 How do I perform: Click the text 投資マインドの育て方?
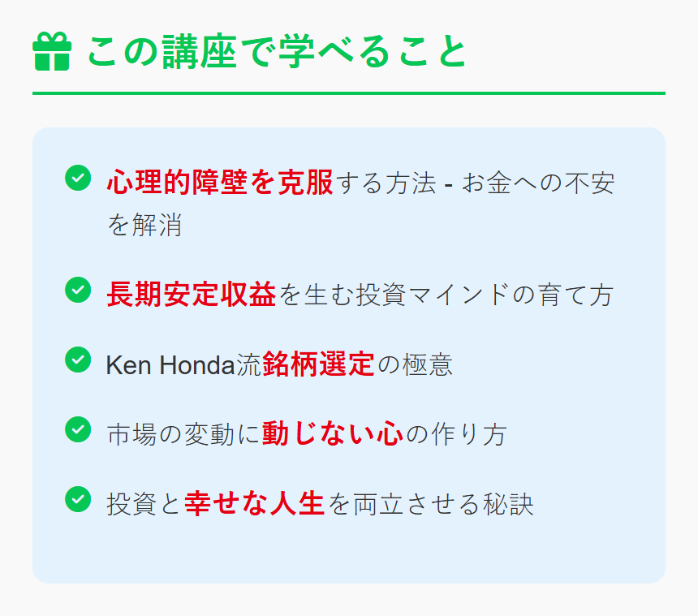pos(485,295)
